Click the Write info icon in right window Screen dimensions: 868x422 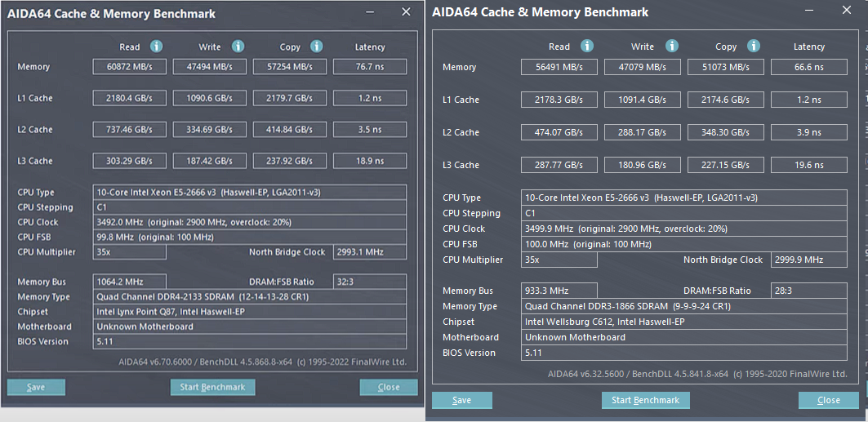click(670, 47)
